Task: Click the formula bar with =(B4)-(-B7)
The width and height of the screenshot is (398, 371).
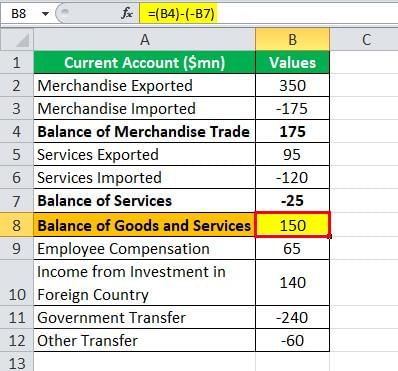Action: click(269, 14)
